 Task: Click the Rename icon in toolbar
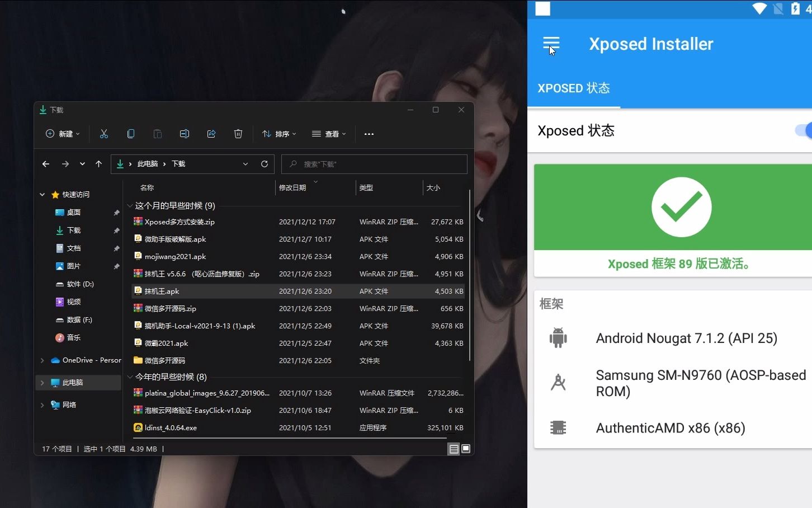click(x=185, y=134)
